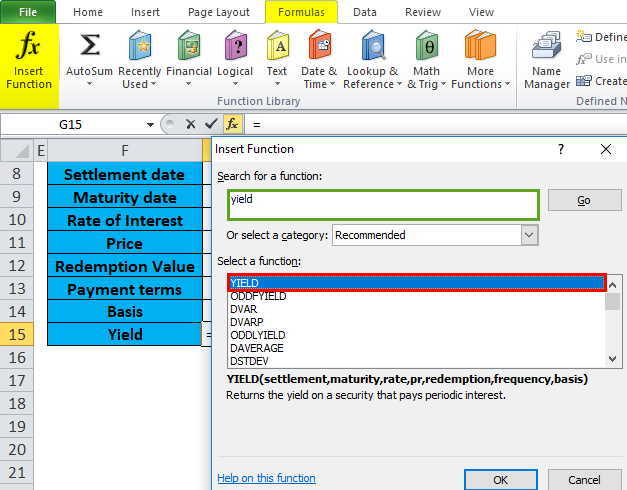Expand the Logical dropdown arrow
This screenshot has width=627, height=490.
(236, 84)
